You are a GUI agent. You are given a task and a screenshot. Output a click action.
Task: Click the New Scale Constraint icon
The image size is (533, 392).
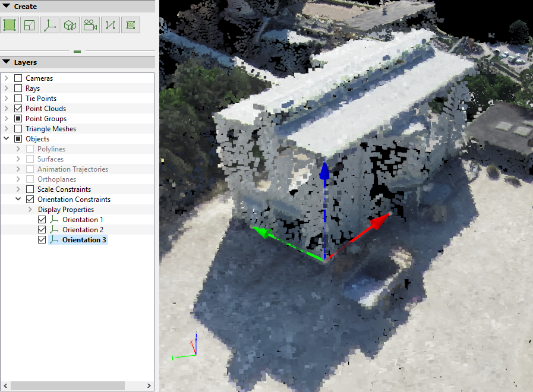(30, 25)
